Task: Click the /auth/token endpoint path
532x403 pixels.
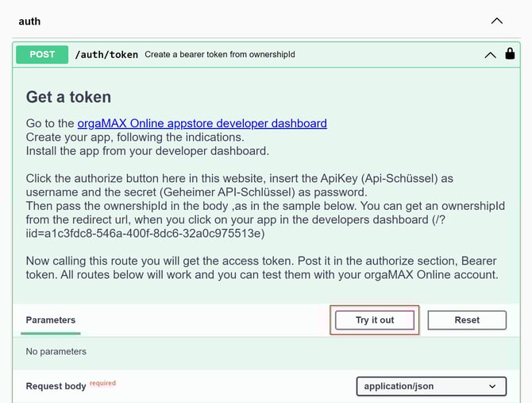Action: click(x=106, y=55)
